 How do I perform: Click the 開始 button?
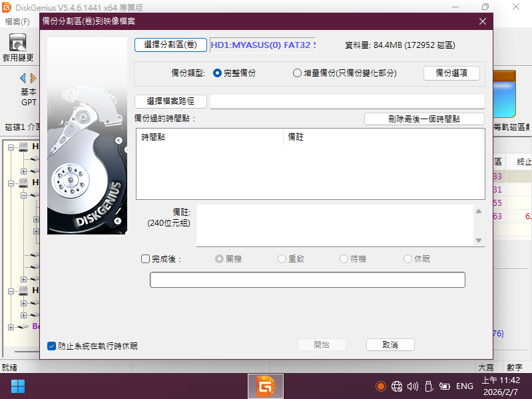(322, 345)
